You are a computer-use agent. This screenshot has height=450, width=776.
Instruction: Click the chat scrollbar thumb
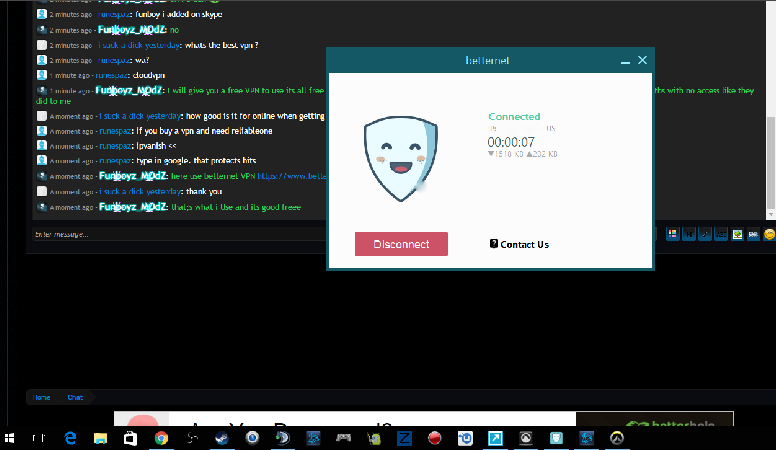[x=771, y=162]
